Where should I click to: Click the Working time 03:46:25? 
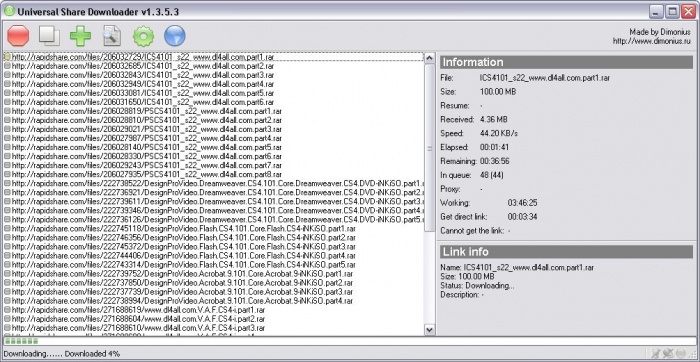click(522, 203)
